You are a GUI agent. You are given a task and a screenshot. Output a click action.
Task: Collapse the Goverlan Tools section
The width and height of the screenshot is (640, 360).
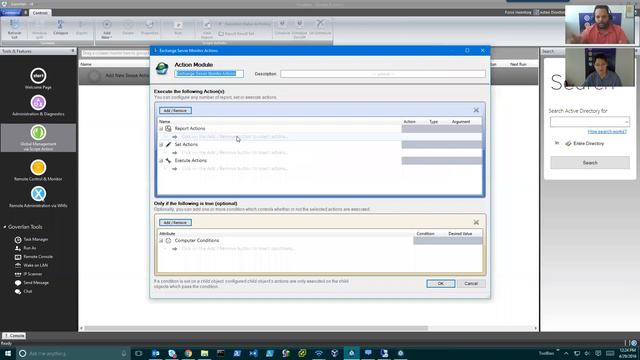point(5,227)
